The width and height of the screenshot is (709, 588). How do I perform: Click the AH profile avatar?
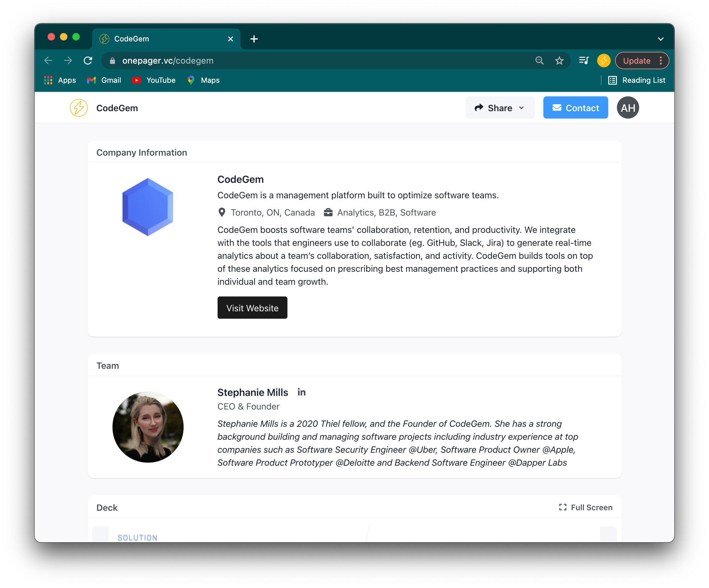coord(628,108)
